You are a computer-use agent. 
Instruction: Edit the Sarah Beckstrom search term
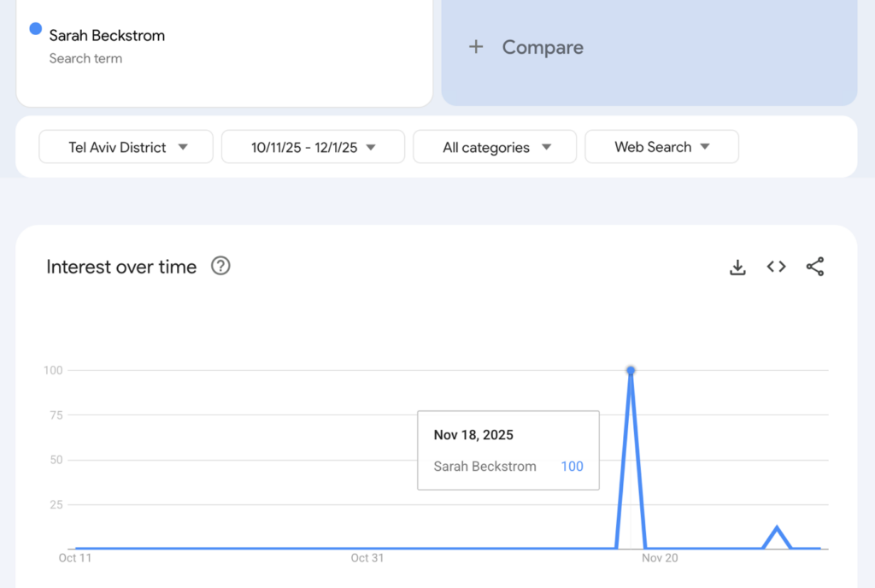click(x=107, y=36)
